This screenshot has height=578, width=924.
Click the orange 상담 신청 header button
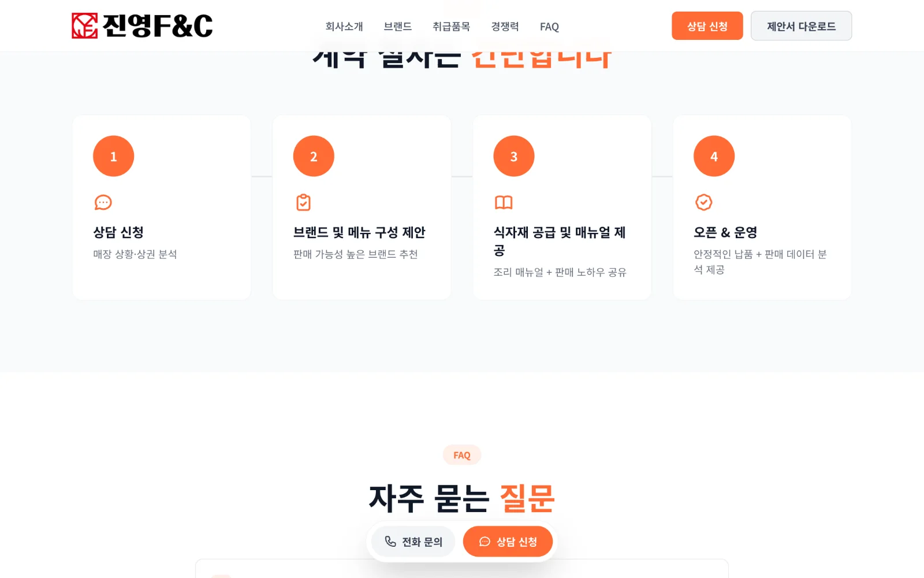[x=707, y=26]
